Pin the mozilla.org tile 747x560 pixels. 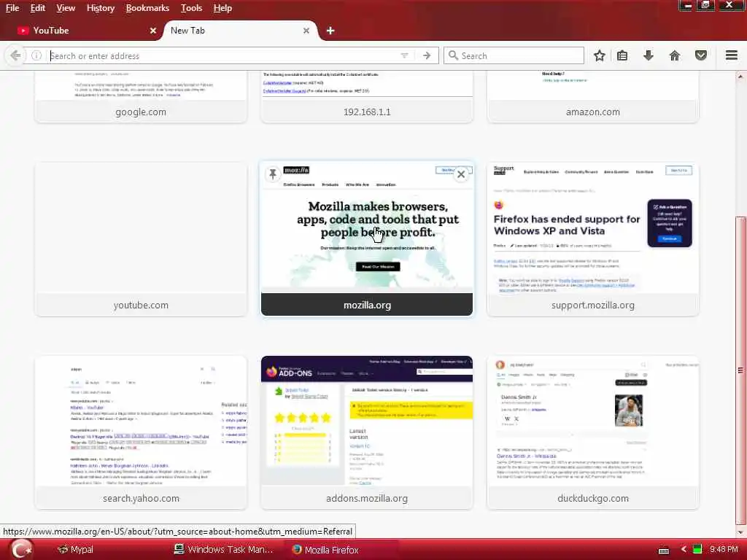point(273,174)
